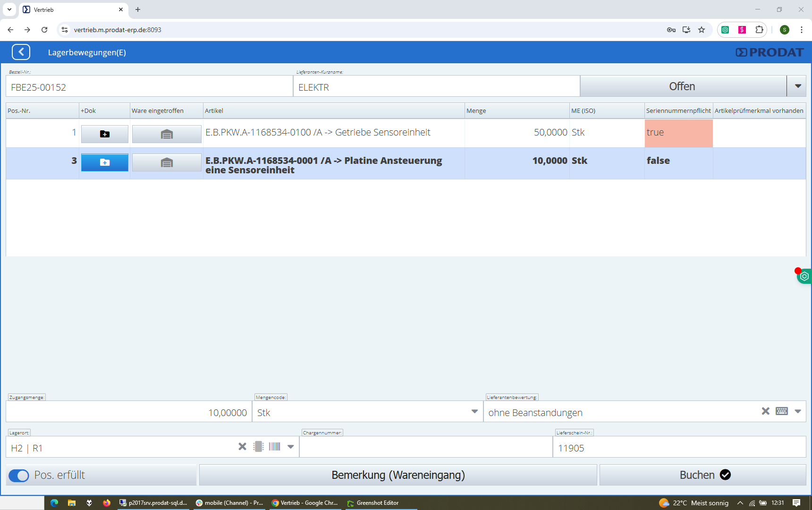Expand the Lieferantenbewertung dropdown

click(797, 411)
